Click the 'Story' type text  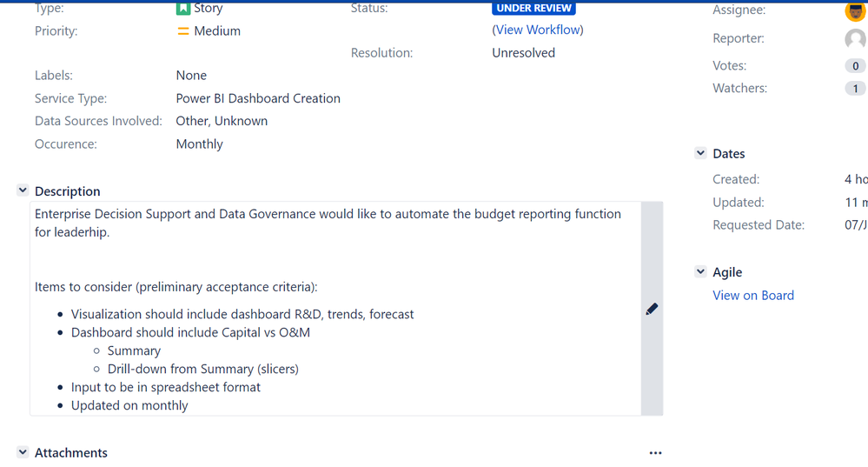click(209, 9)
